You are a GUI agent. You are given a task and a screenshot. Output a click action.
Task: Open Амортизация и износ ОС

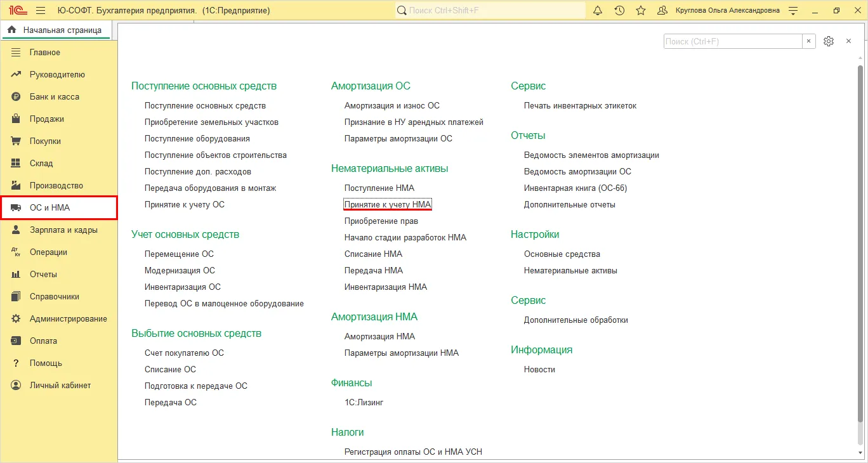(x=392, y=106)
